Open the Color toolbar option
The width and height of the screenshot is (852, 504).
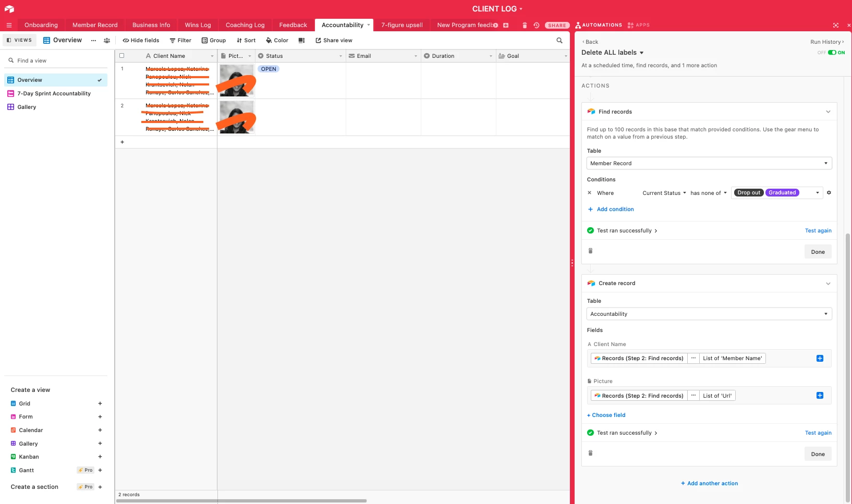click(x=277, y=40)
